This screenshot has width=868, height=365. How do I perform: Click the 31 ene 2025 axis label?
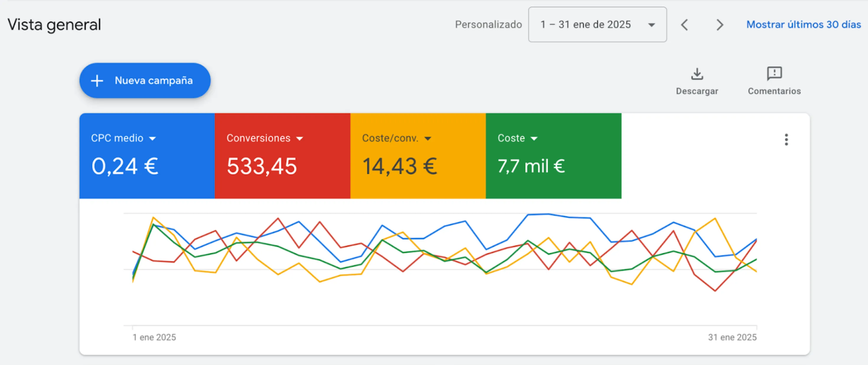pos(732,337)
